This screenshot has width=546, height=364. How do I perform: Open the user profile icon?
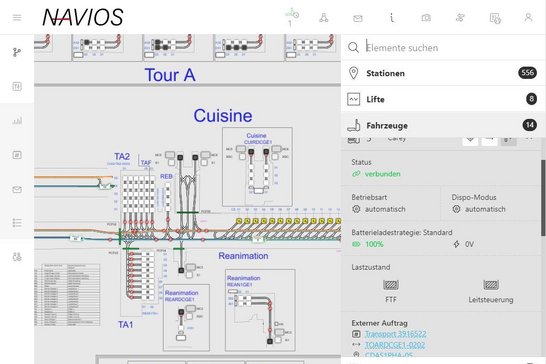(x=528, y=17)
